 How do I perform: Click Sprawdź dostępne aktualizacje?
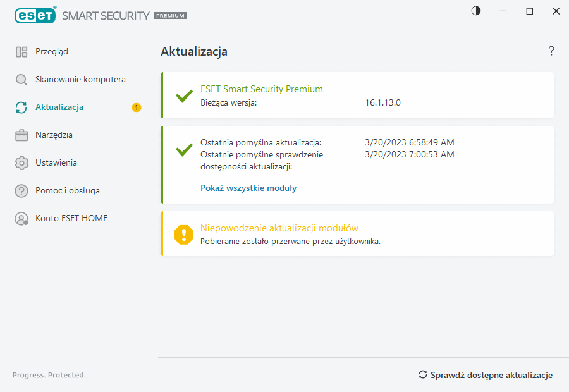coord(491,375)
